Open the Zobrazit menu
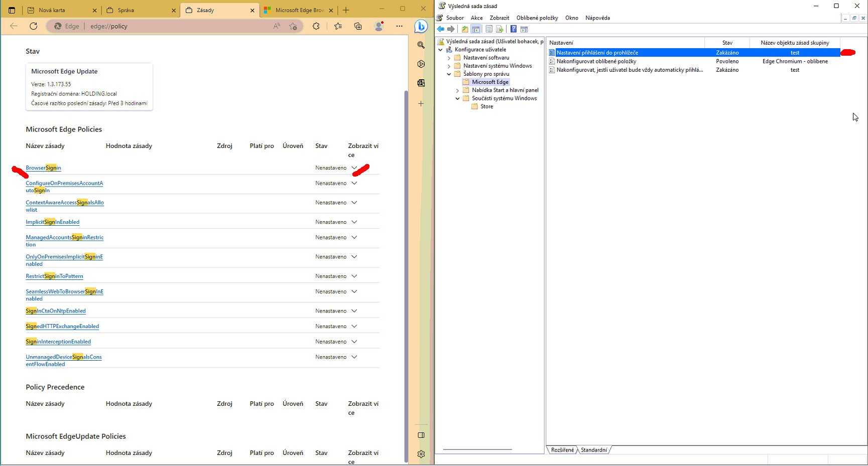The height and width of the screenshot is (466, 868). point(500,18)
